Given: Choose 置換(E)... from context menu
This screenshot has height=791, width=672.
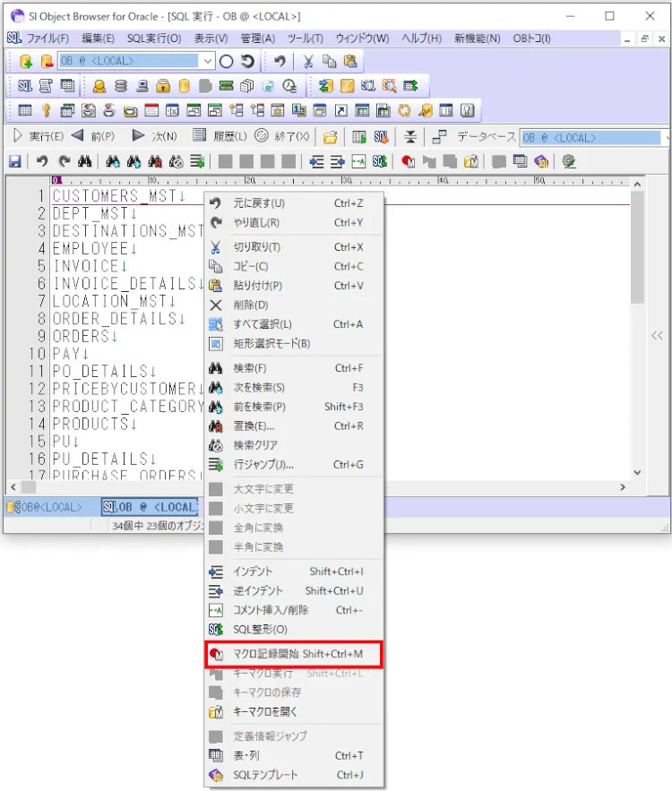Looking at the screenshot, I should (x=294, y=426).
